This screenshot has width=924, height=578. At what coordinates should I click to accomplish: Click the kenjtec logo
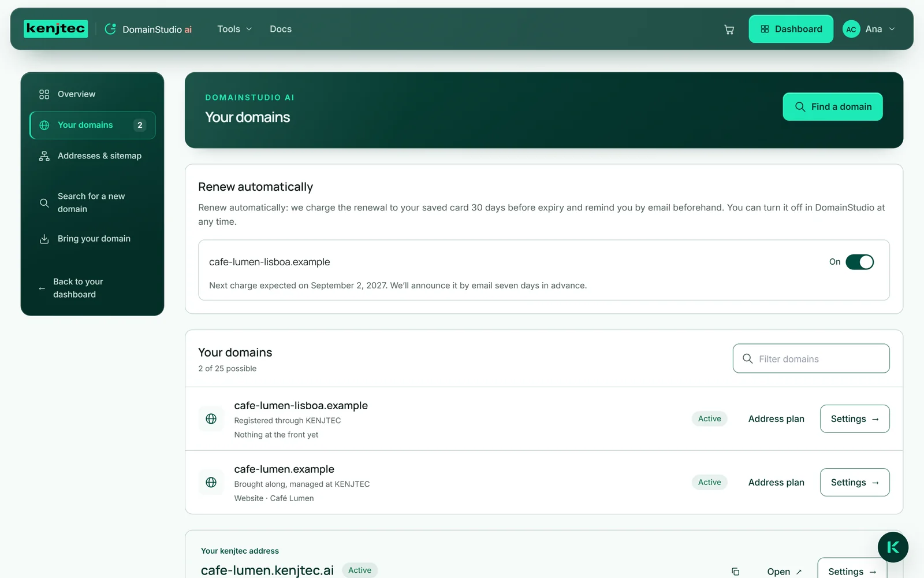point(55,28)
